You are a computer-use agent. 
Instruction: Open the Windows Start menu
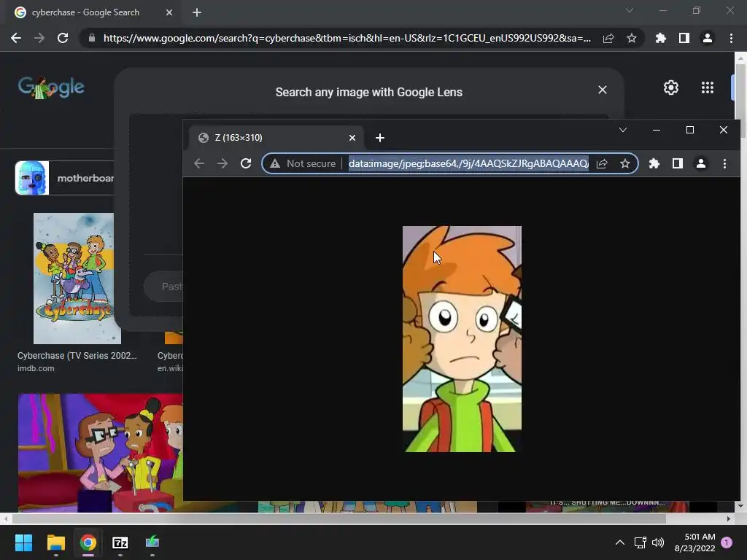click(23, 542)
